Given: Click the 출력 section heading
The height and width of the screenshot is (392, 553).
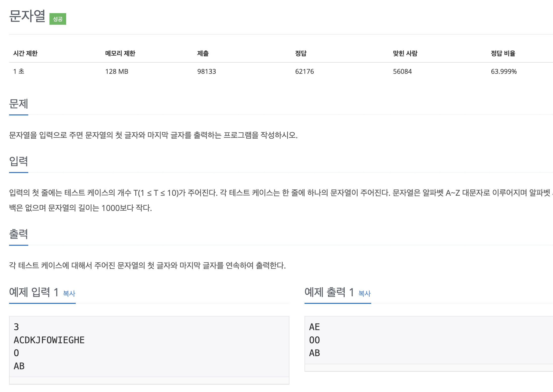Looking at the screenshot, I should click(18, 234).
